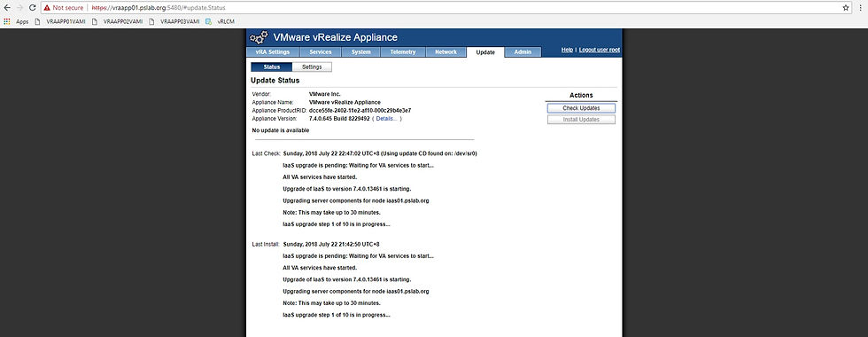Switch to the vRA Settings tab
This screenshot has height=337, width=868.
click(x=273, y=52)
